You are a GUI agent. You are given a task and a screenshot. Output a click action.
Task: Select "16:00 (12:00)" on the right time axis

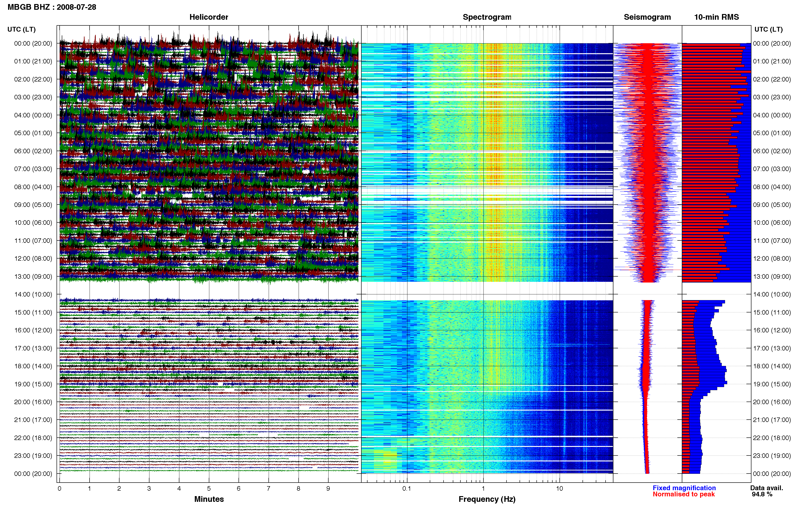772,330
